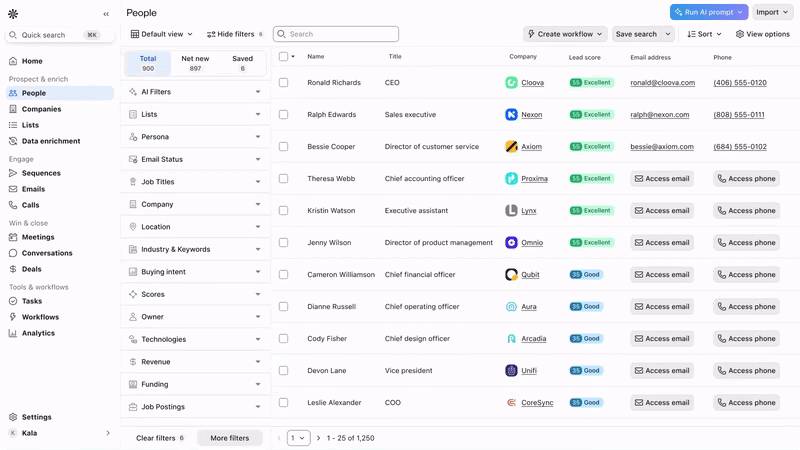Click the Nexon company logo icon
This screenshot has width=800, height=450.
tap(511, 115)
